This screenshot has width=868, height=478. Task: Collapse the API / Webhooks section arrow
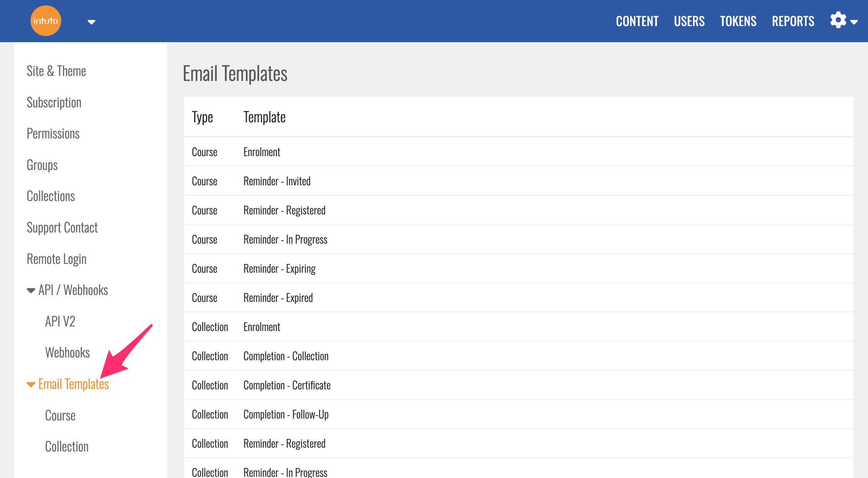point(31,290)
